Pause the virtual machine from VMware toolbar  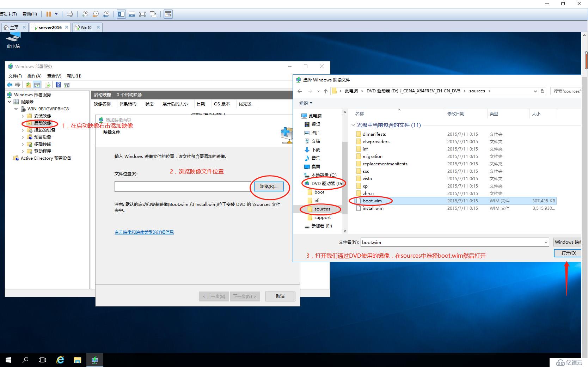click(x=49, y=14)
